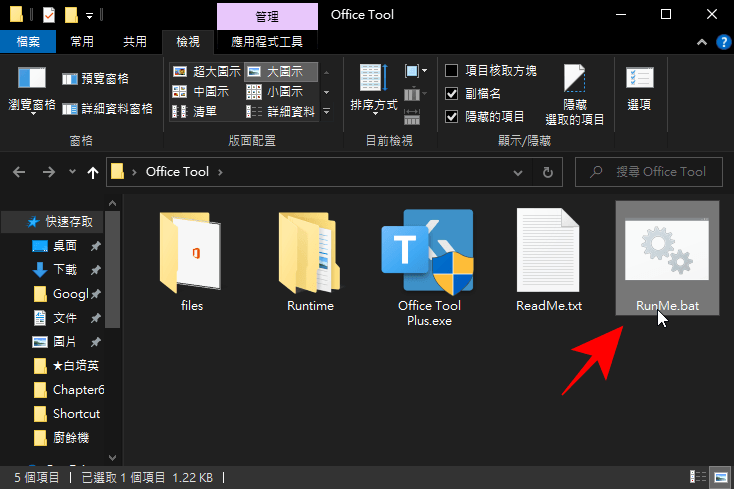734x489 pixels.
Task: Click the 搜尋 Office Tool search box
Action: click(x=649, y=172)
